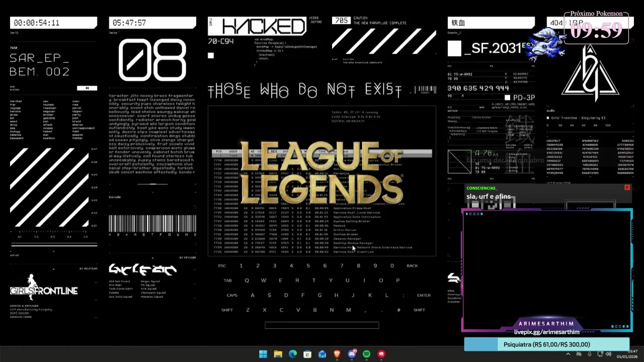
Task: Open File Explorer from the taskbar
Action: coord(278,354)
